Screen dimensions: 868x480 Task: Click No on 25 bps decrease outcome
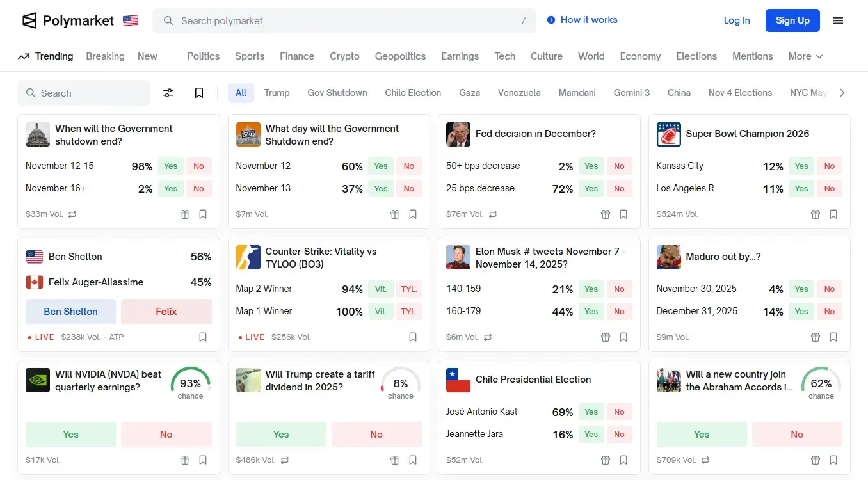tap(619, 188)
